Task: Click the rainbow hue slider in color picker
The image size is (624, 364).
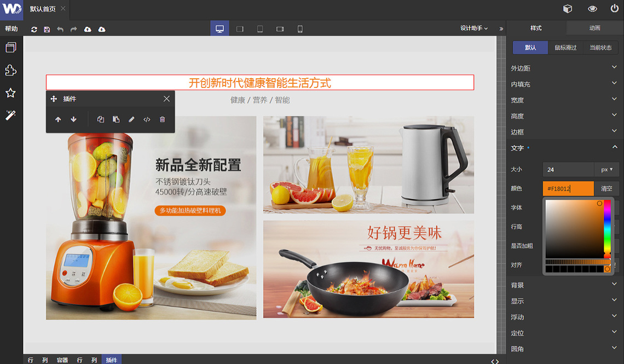Action: (607, 229)
